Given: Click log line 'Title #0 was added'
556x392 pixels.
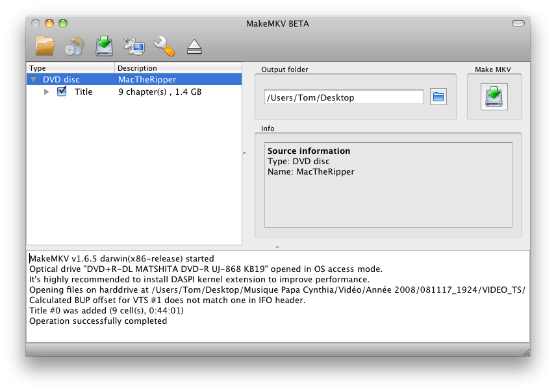Looking at the screenshot, I should [x=107, y=310].
